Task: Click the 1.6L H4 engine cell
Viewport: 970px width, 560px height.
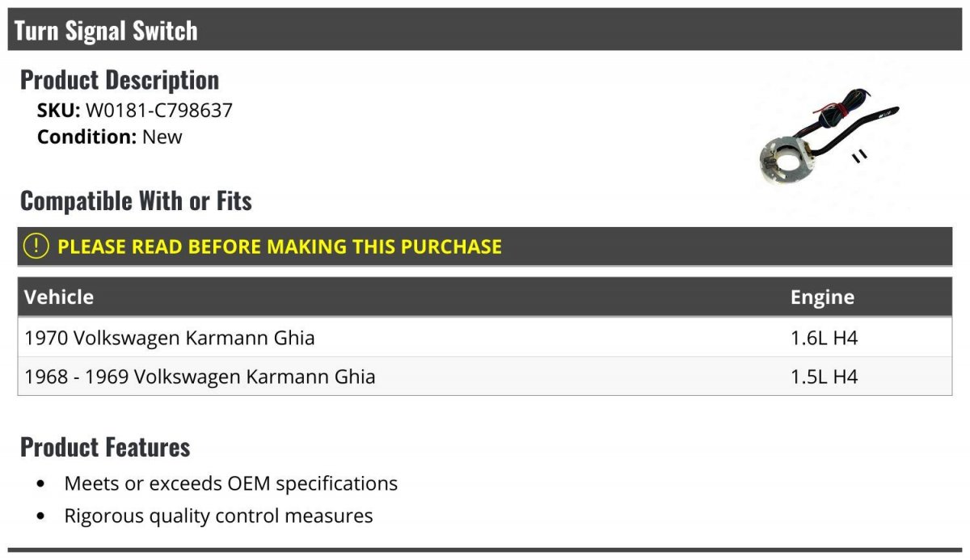Action: click(x=824, y=338)
